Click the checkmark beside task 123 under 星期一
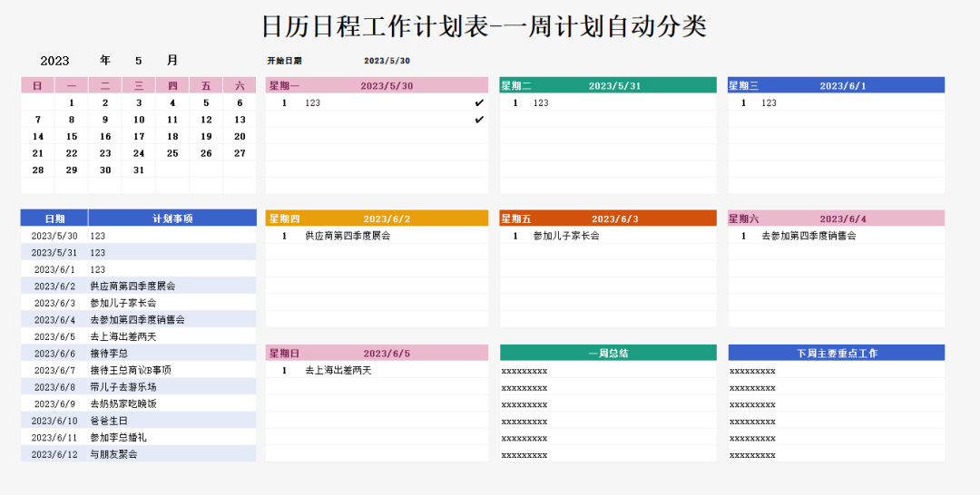 coord(479,103)
